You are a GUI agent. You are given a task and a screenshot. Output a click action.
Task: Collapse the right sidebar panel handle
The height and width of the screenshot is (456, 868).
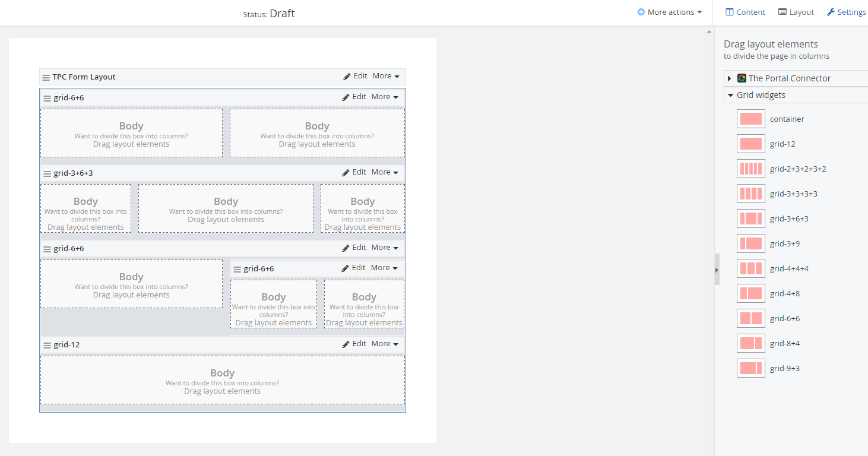click(717, 270)
